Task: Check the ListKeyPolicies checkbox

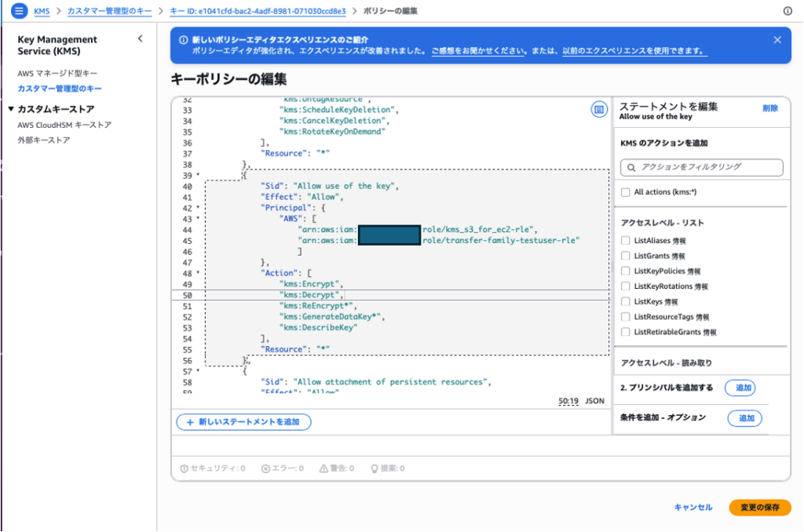Action: tap(625, 271)
